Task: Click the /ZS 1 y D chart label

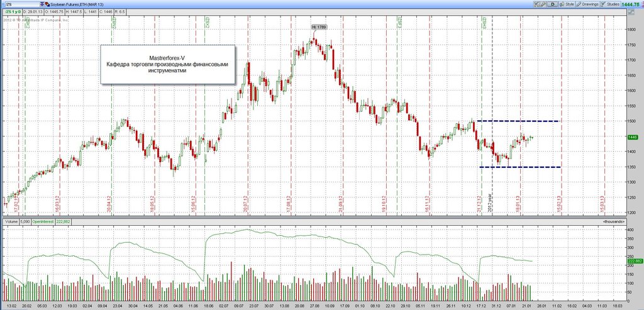Action: click(x=12, y=12)
